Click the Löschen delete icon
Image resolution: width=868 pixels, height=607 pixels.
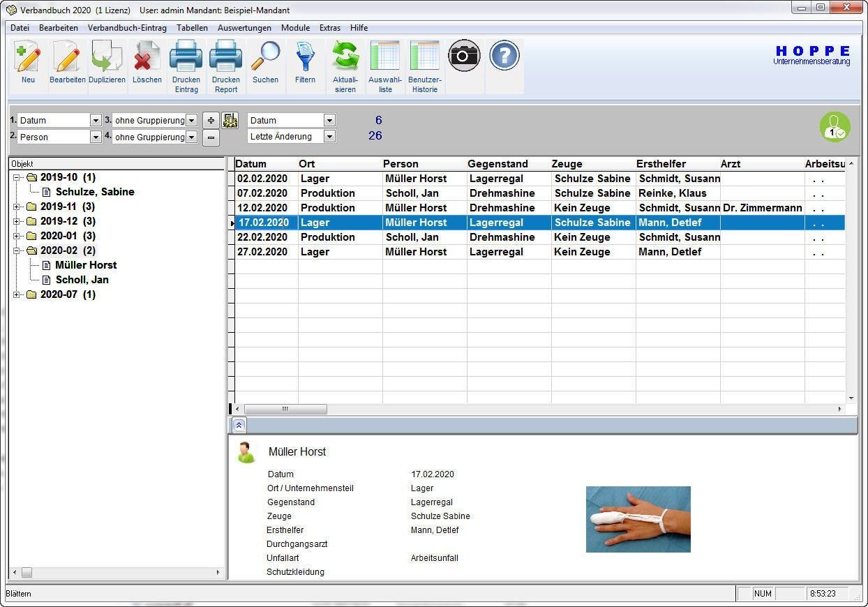pyautogui.click(x=147, y=58)
